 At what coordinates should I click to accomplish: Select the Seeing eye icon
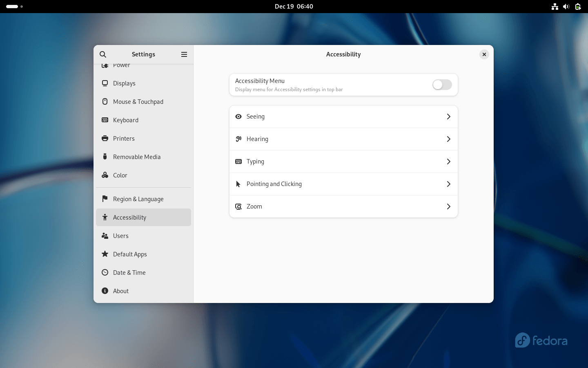point(238,117)
